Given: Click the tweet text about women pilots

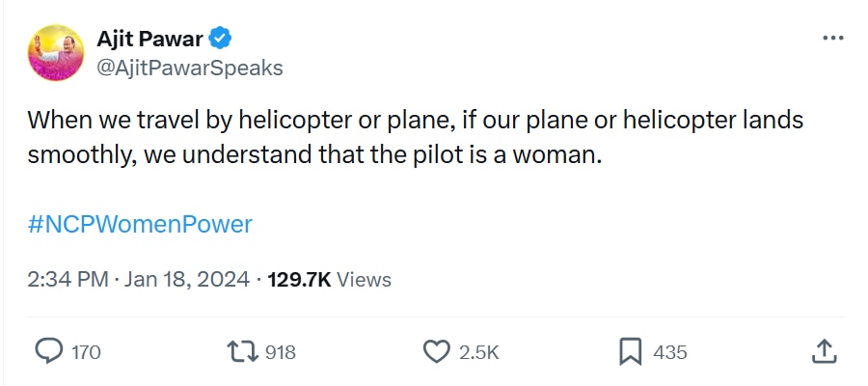Looking at the screenshot, I should coord(415,137).
